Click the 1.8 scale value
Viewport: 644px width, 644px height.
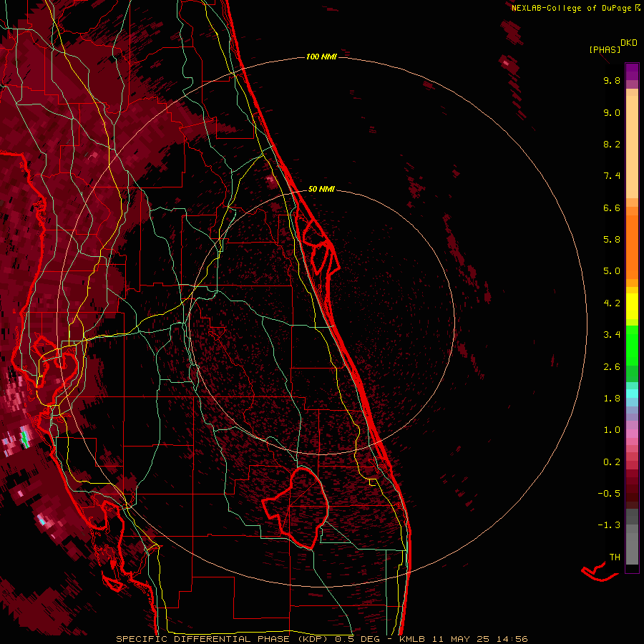(612, 399)
